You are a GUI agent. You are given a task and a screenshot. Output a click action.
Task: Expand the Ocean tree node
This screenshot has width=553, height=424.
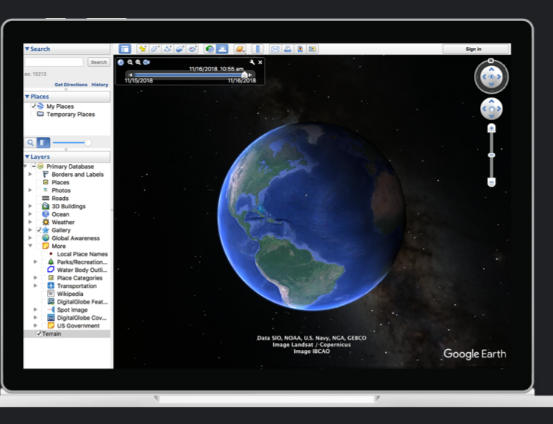click(30, 214)
